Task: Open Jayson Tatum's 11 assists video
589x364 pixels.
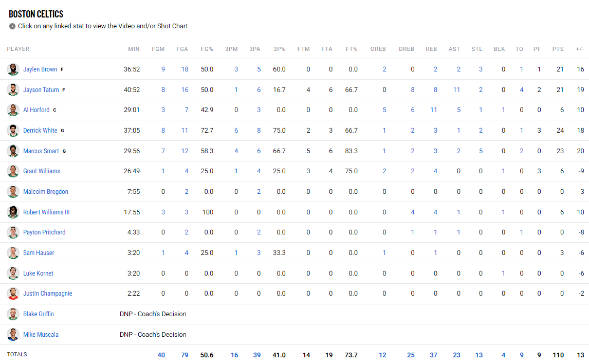Action: pos(456,90)
